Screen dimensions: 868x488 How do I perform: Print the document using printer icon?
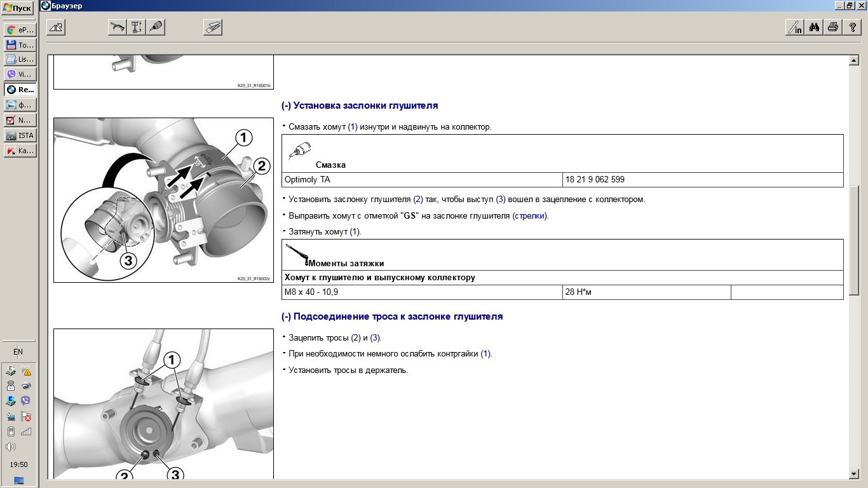832,27
